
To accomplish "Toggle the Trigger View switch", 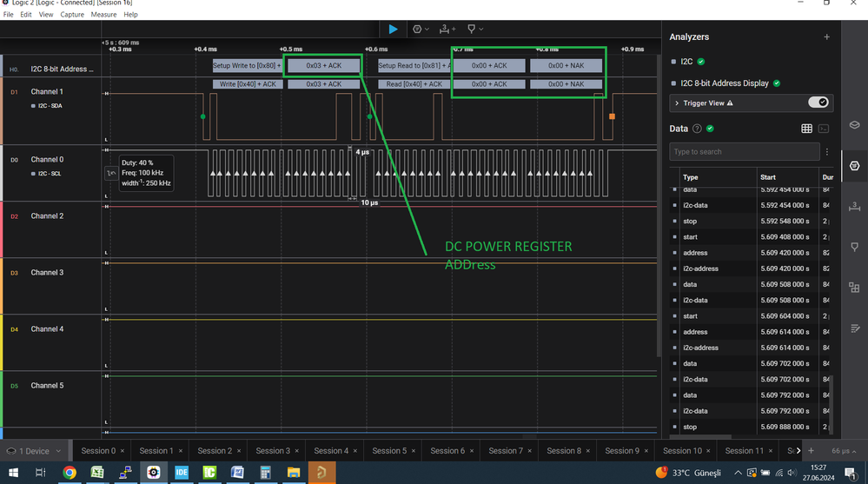I will click(818, 103).
